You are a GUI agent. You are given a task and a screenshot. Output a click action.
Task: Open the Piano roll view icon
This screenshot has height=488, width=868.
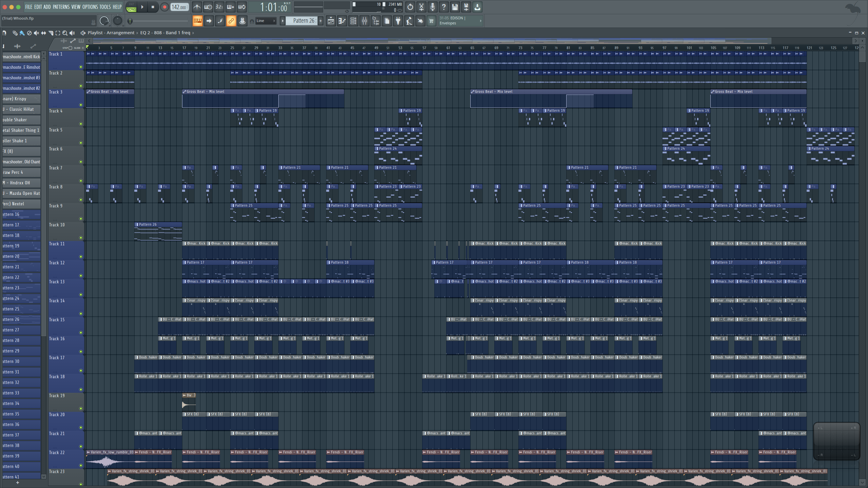point(342,21)
